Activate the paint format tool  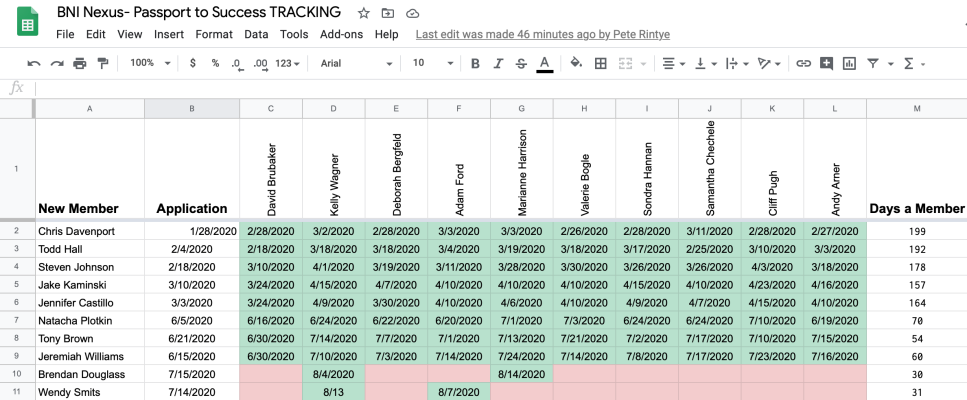[104, 63]
